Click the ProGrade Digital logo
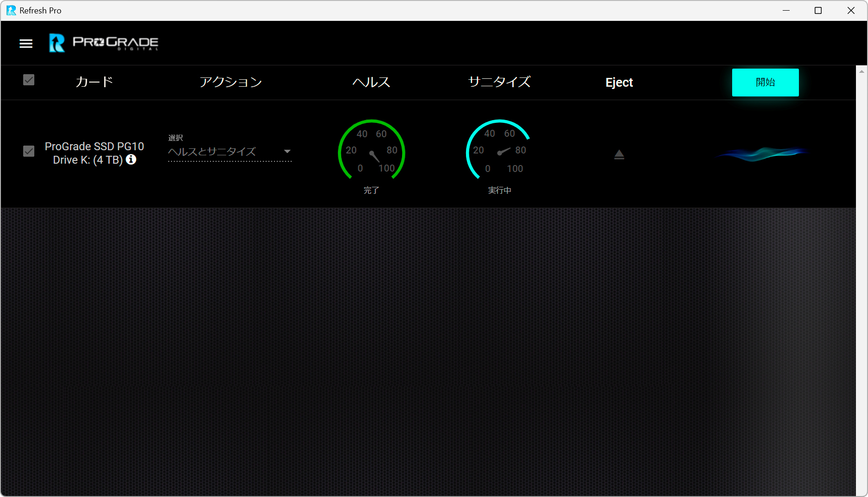The image size is (868, 497). (x=102, y=43)
